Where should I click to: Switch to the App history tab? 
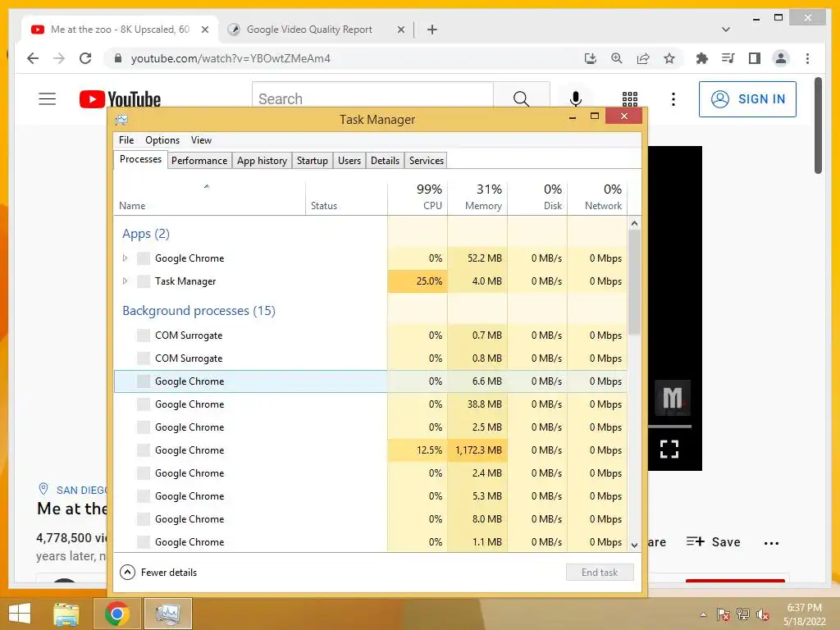262,161
